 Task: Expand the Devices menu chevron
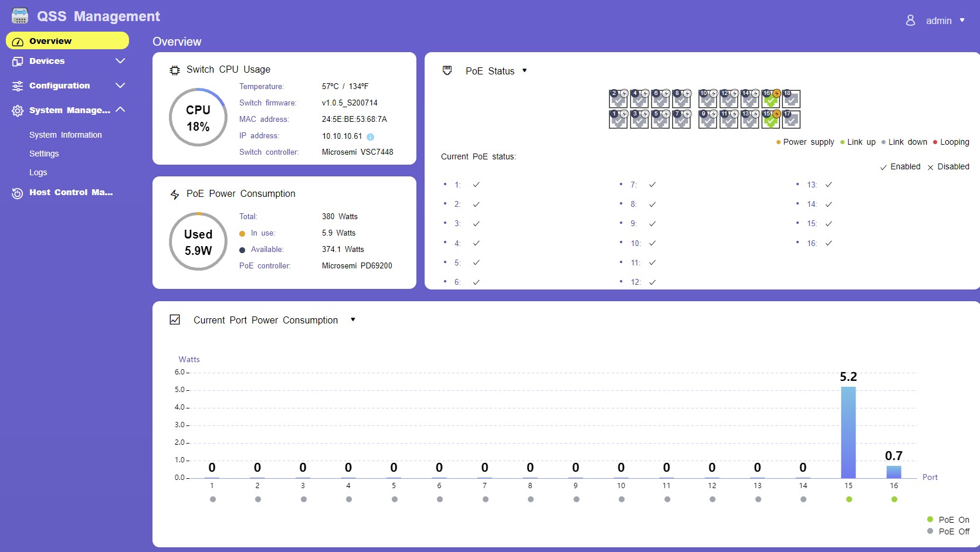(120, 61)
